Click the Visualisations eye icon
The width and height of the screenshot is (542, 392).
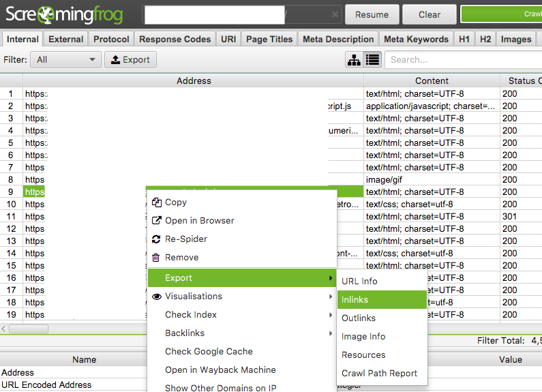tap(156, 297)
